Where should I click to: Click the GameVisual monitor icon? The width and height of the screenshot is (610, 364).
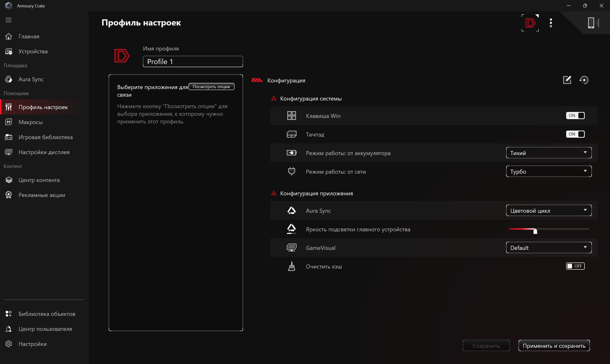(292, 248)
